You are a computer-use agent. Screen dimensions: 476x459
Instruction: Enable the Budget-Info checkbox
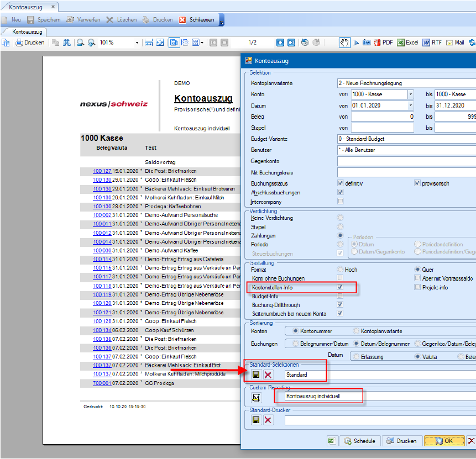(x=341, y=296)
